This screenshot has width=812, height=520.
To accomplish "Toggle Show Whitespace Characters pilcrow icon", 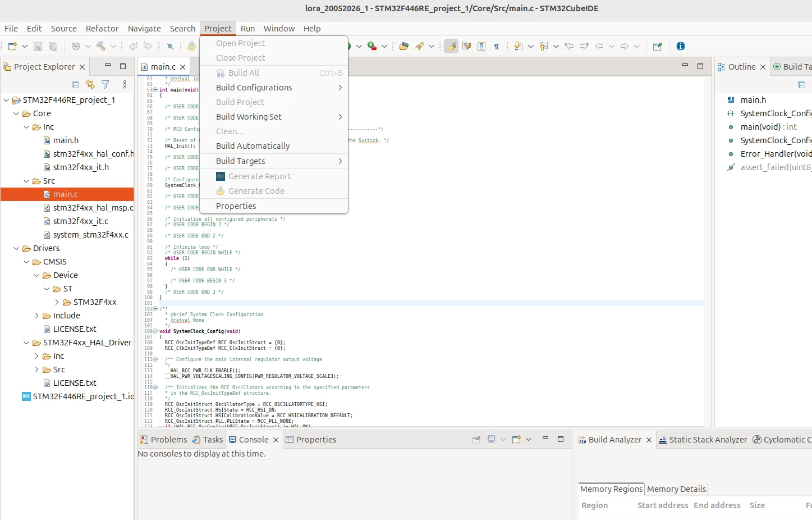I will [x=497, y=46].
